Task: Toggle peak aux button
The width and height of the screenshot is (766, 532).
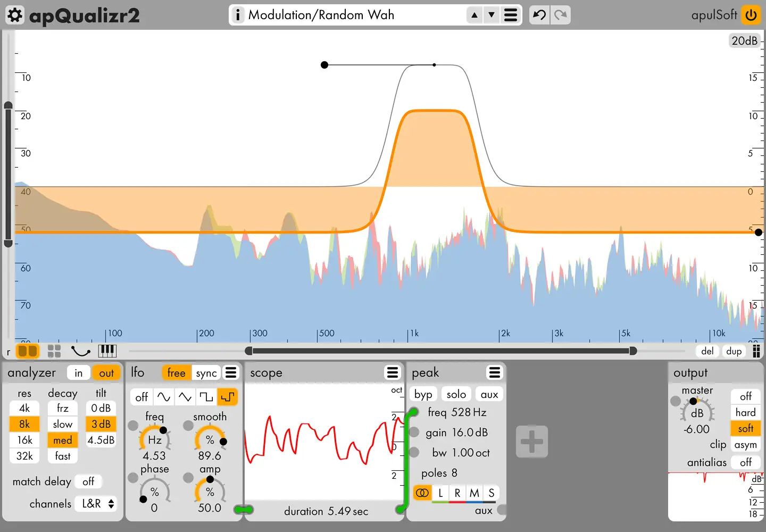Action: pyautogui.click(x=489, y=394)
